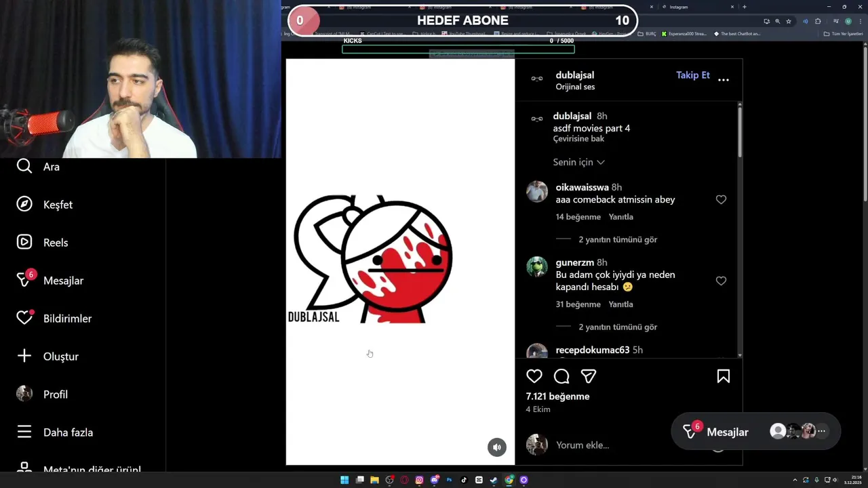The height and width of the screenshot is (488, 868).
Task: Open Windows Start menu
Action: pos(344,480)
